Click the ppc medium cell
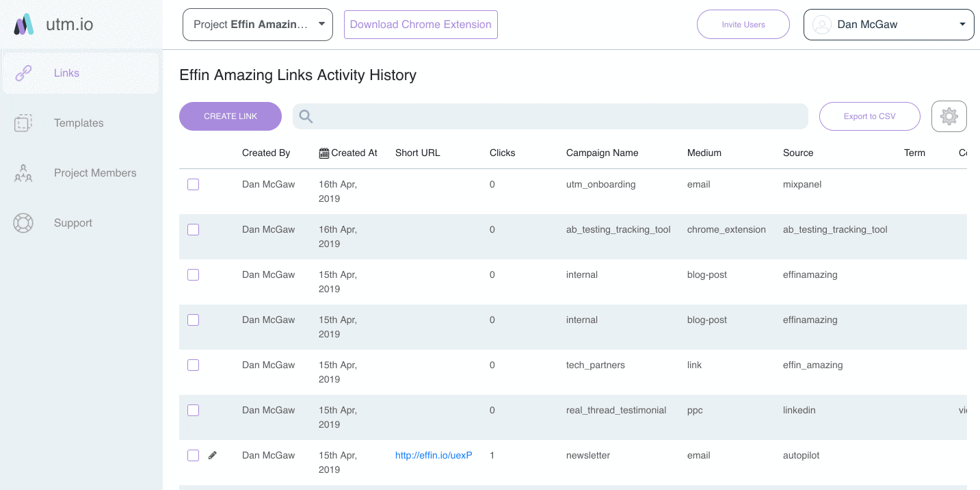Image resolution: width=980 pixels, height=490 pixels. 695,410
